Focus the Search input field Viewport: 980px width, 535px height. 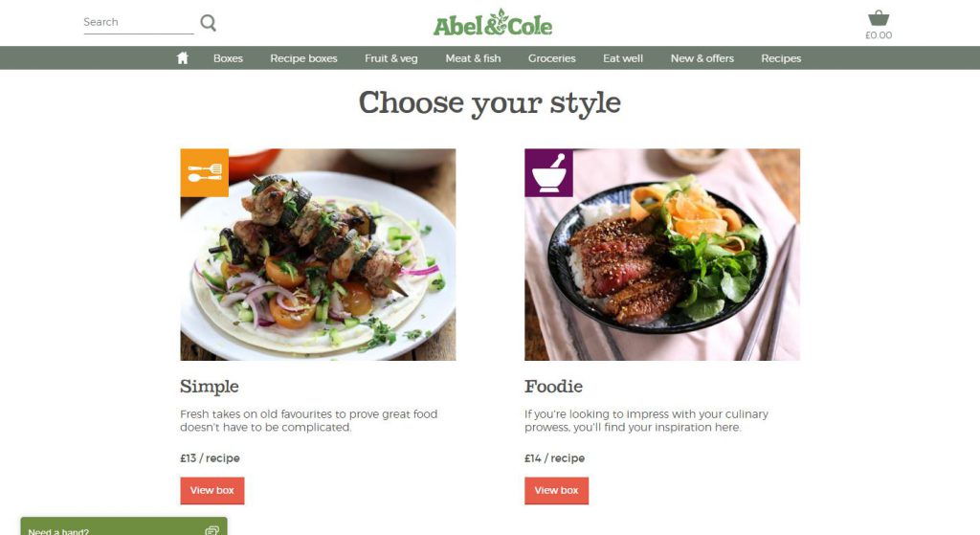coord(139,23)
